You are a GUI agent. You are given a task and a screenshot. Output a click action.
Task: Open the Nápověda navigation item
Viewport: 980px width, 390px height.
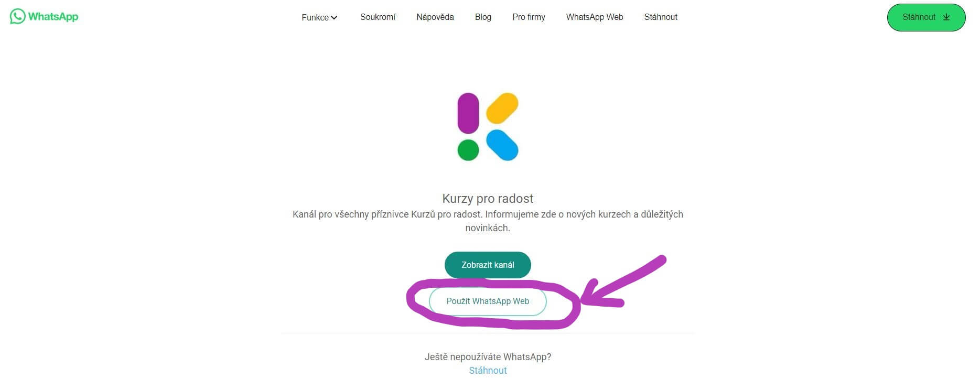(435, 17)
